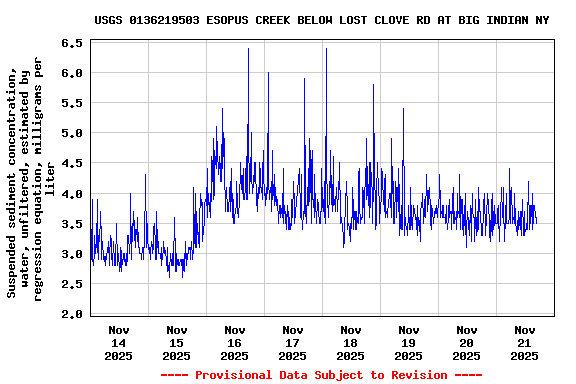Select the y-axis label 4.5

(x=72, y=163)
